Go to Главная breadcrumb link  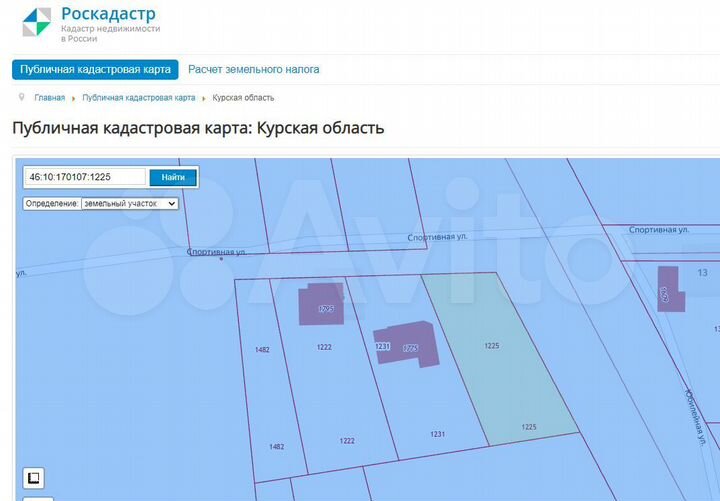50,98
